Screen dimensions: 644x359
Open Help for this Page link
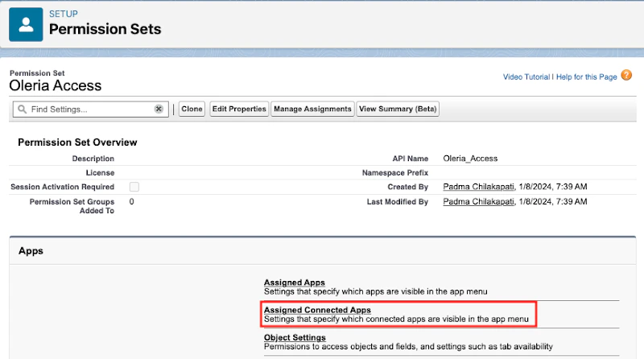click(x=587, y=76)
